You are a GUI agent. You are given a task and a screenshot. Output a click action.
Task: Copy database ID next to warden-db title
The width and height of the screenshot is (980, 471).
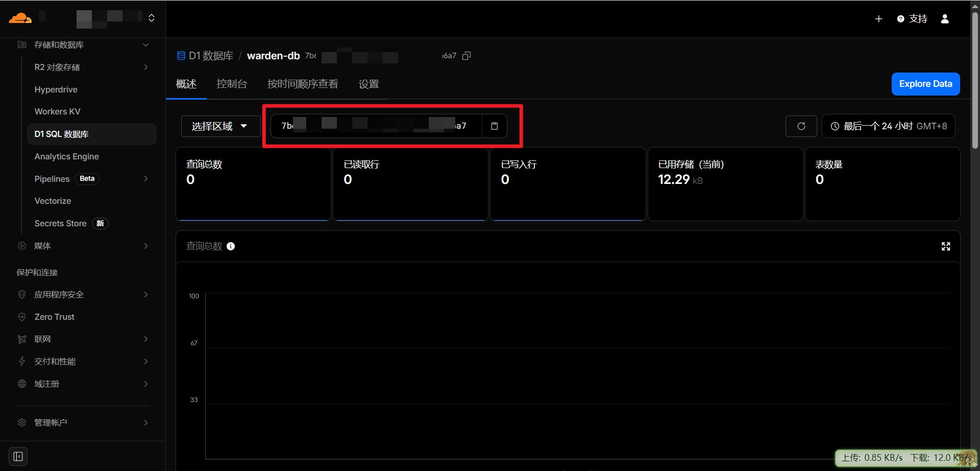point(467,56)
